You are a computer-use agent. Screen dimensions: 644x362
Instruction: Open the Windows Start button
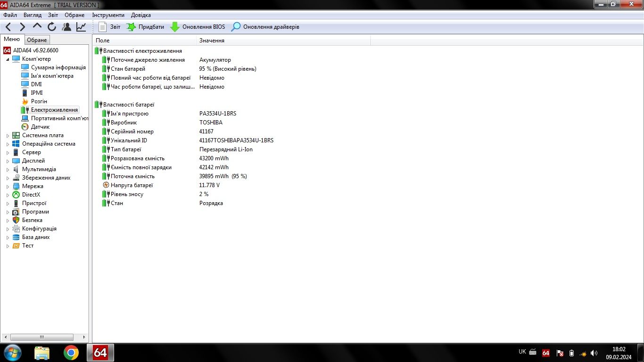click(12, 353)
